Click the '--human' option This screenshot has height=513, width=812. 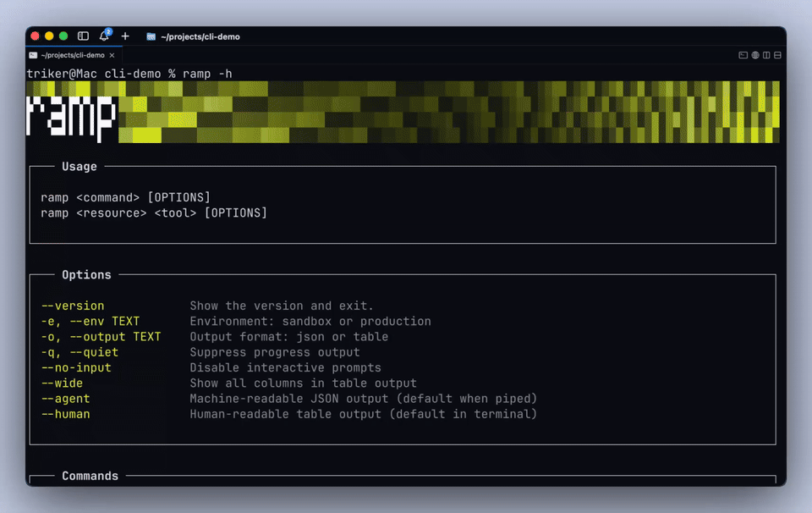pos(65,415)
